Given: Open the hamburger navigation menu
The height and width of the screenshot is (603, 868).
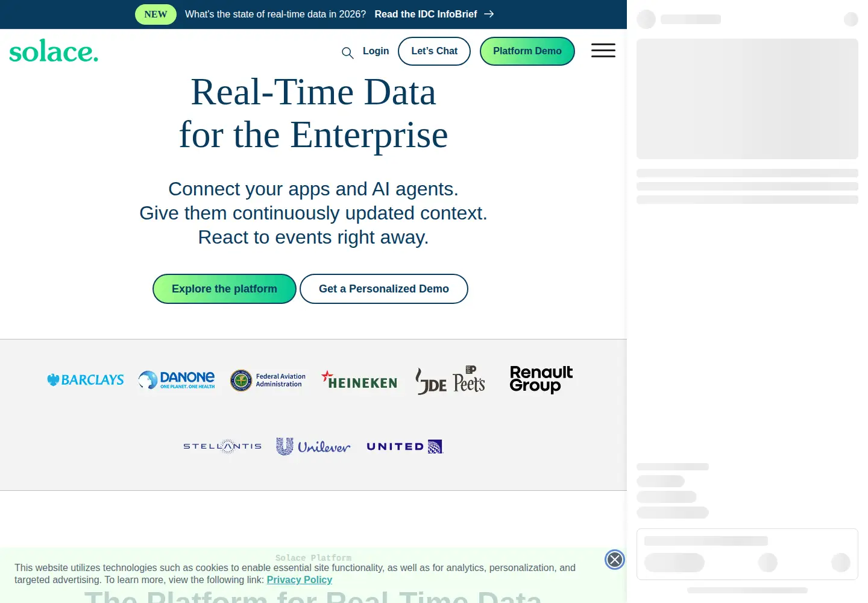Looking at the screenshot, I should [x=603, y=51].
